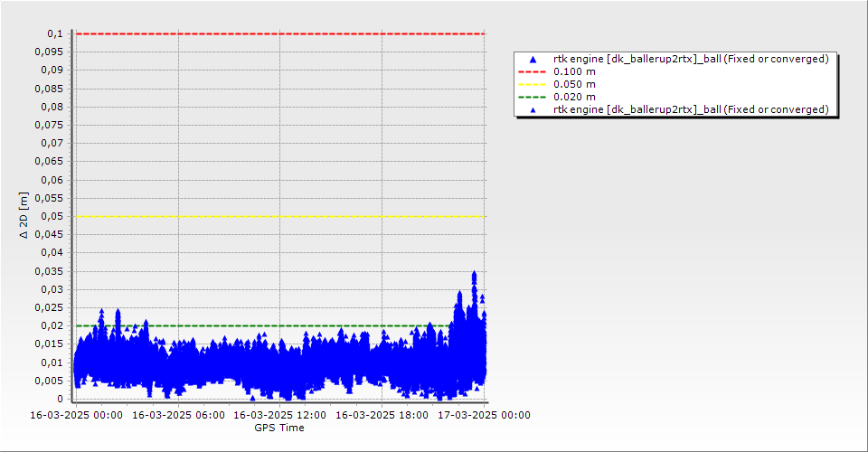Select the red dashed sample in legend
The width and height of the screenshot is (868, 452).
(532, 72)
